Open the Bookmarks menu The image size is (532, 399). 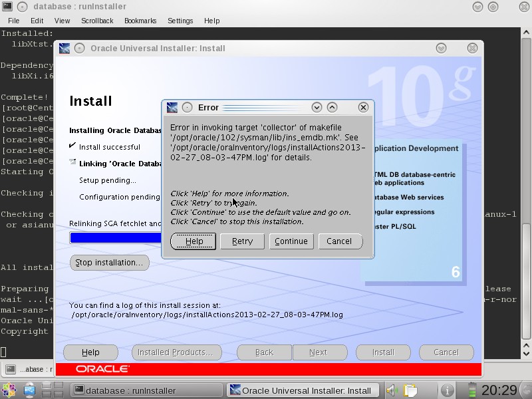[140, 21]
